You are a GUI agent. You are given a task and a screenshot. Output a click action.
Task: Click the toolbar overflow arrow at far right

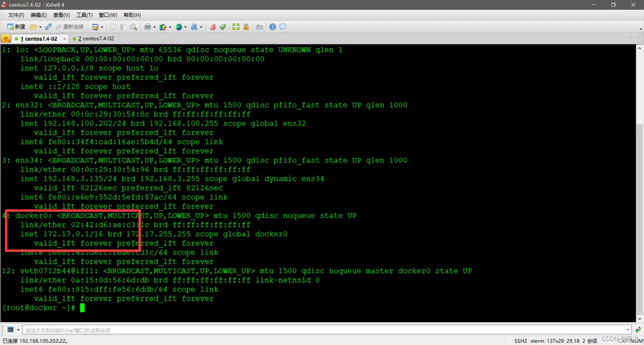pos(640,29)
